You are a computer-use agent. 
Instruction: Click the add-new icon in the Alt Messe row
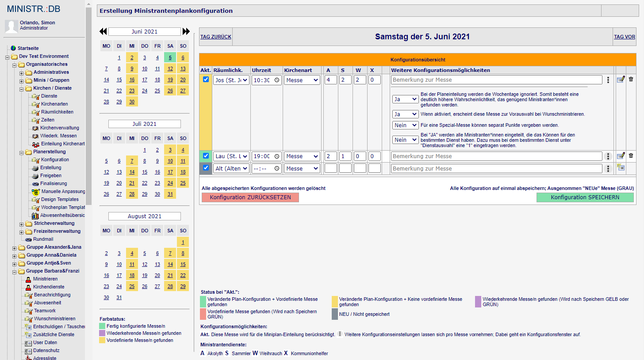[x=621, y=167]
